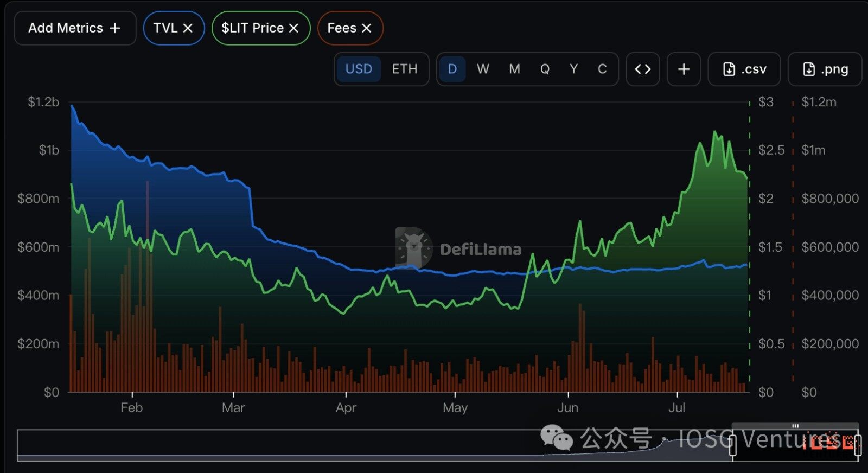Click the $1.2m fees axis label
The image size is (868, 473).
[819, 102]
